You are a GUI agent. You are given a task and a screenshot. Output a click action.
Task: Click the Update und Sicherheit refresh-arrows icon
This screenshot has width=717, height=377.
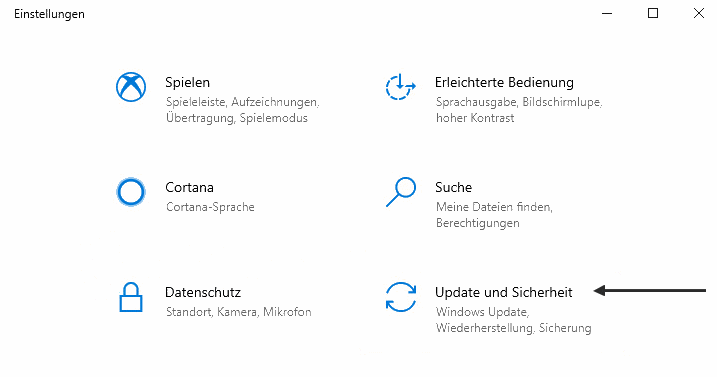[x=401, y=297]
